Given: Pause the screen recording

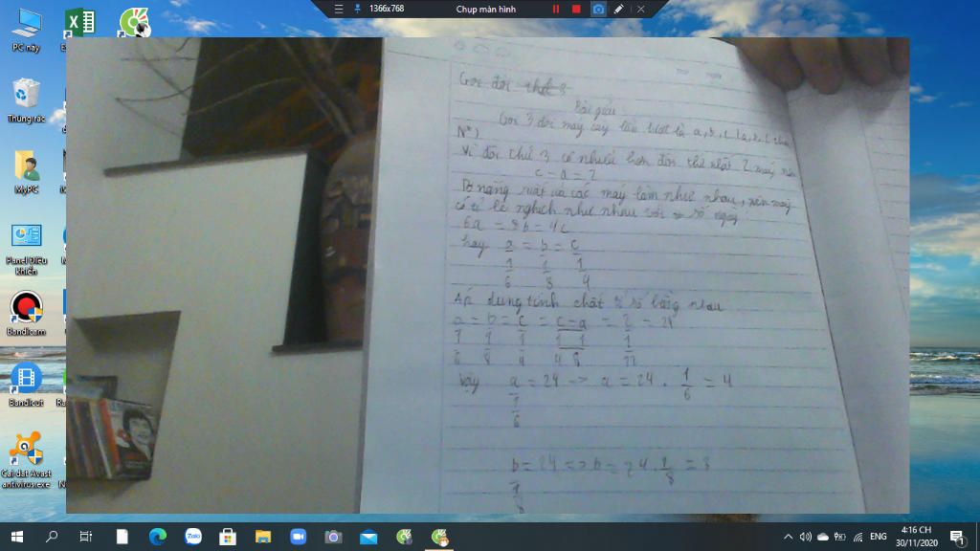Looking at the screenshot, I should (556, 9).
